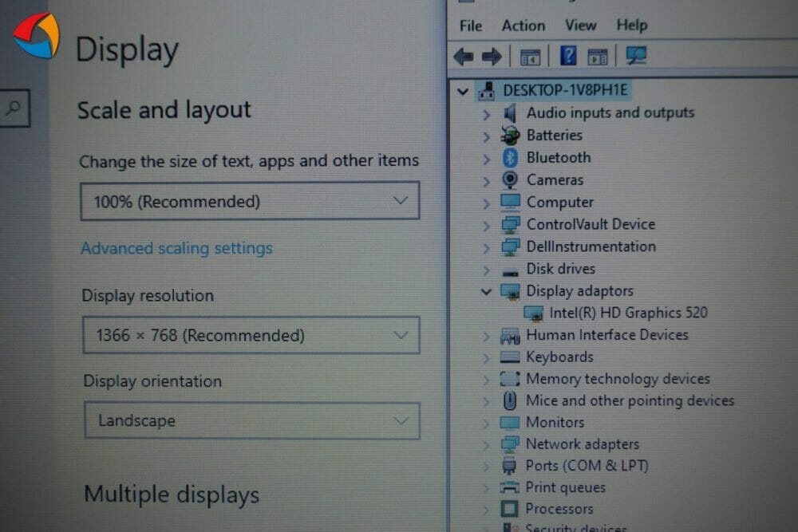
Task: Open the Action menu in Device Manager
Action: pyautogui.click(x=523, y=26)
